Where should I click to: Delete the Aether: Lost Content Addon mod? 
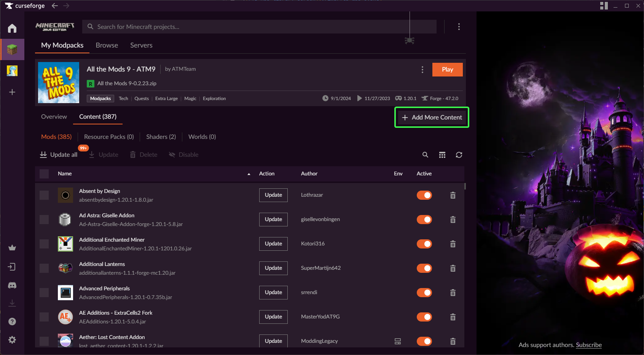(453, 341)
